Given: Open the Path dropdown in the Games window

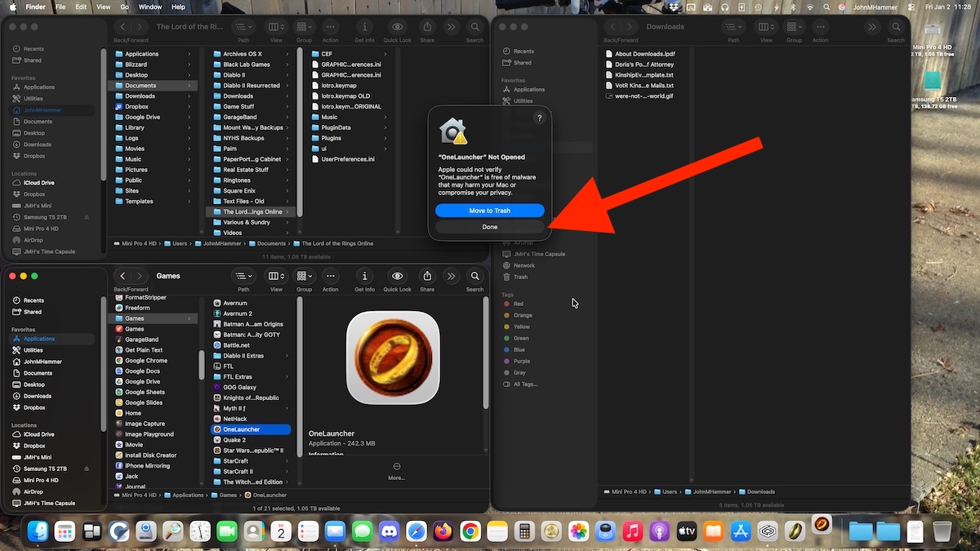Looking at the screenshot, I should [243, 276].
